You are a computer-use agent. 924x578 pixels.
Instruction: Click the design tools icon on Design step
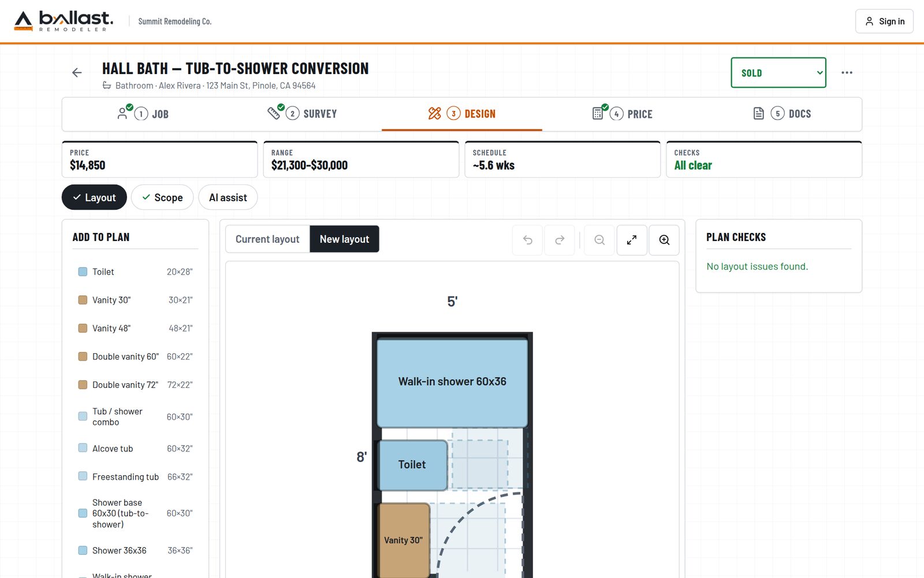[x=435, y=114]
